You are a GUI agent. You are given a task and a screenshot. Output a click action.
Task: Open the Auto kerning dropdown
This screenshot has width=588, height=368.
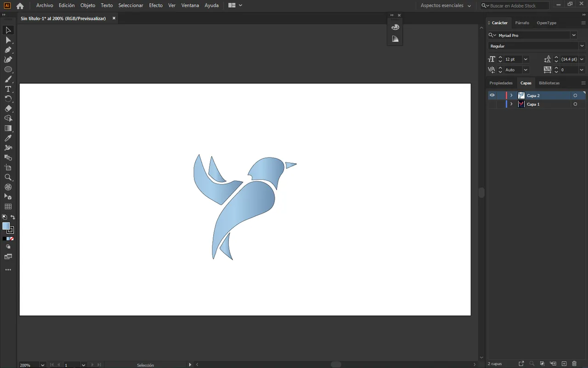pos(526,70)
